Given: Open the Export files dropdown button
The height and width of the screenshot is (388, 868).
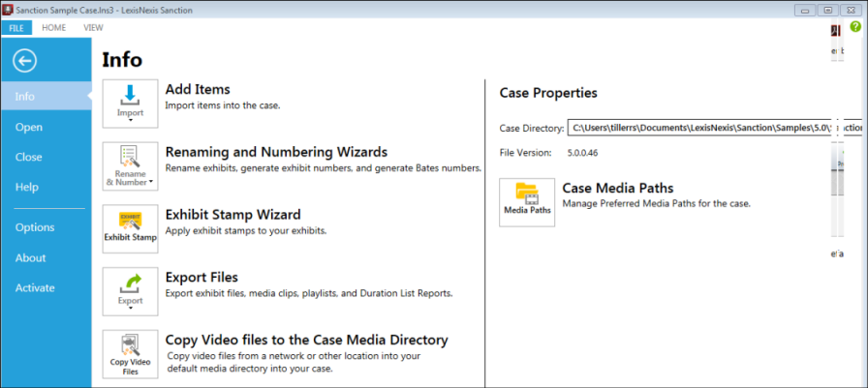Looking at the screenshot, I should coord(130,292).
